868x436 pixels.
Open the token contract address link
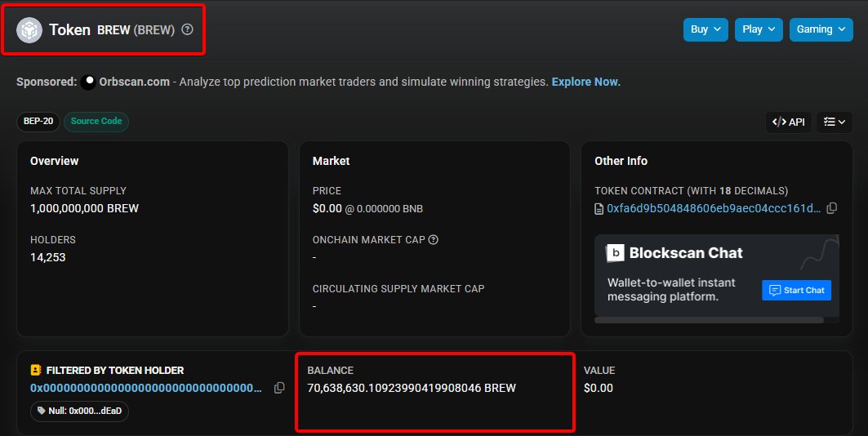[x=714, y=208]
